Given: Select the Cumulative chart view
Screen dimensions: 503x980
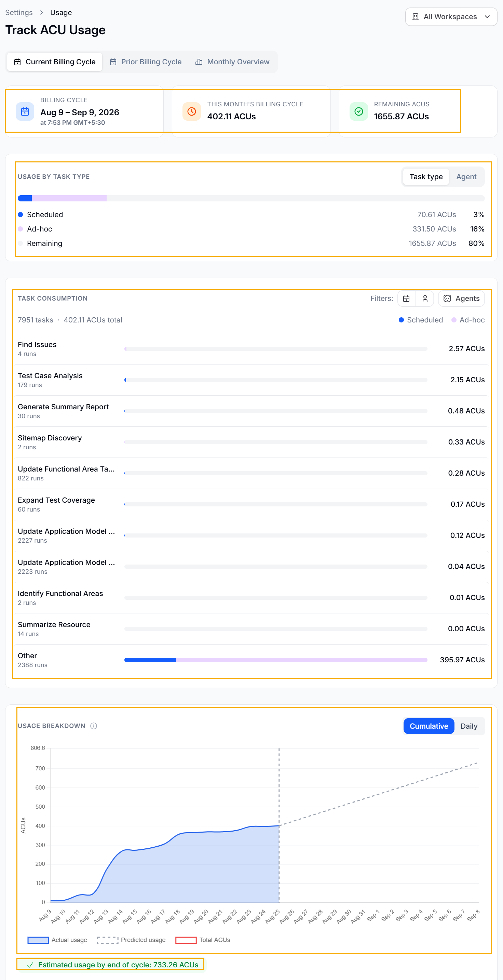Looking at the screenshot, I should 429,726.
